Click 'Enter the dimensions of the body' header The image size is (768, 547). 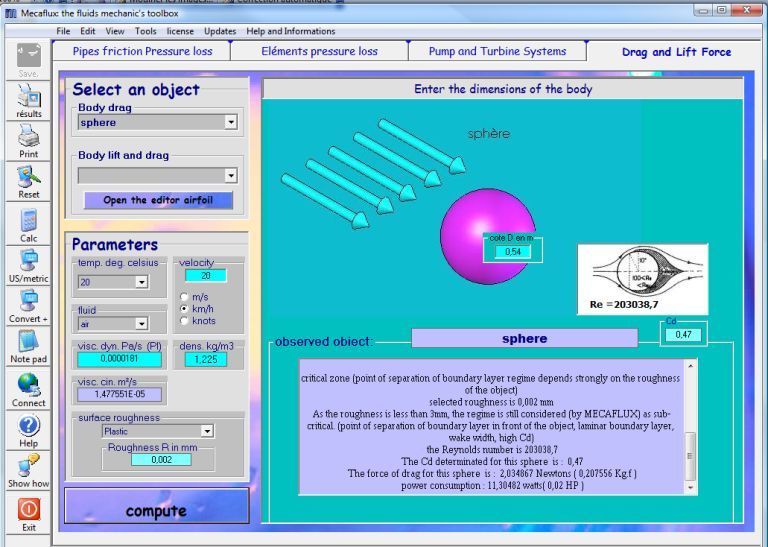coord(503,89)
